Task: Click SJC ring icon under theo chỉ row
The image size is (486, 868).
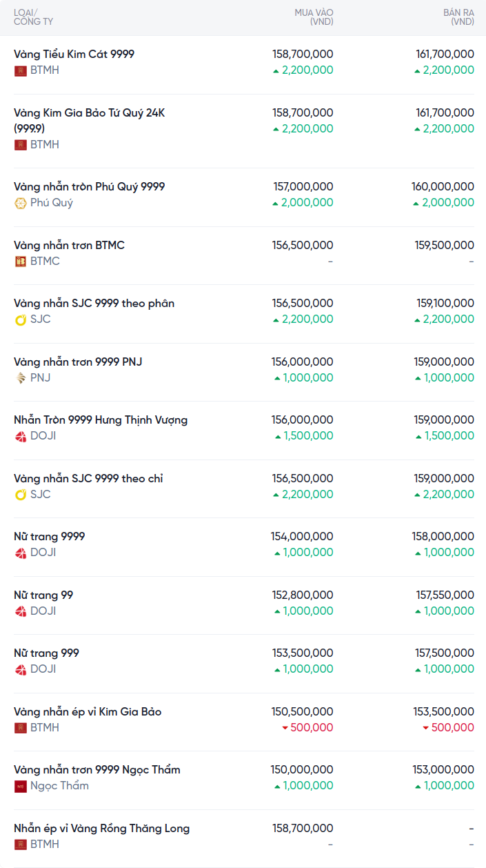Action: [x=20, y=495]
